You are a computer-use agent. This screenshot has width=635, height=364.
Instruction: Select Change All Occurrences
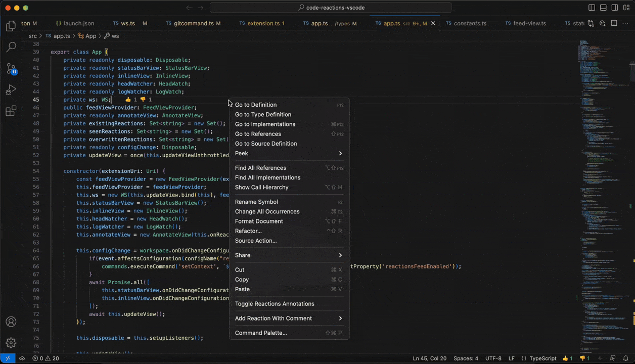289,211
